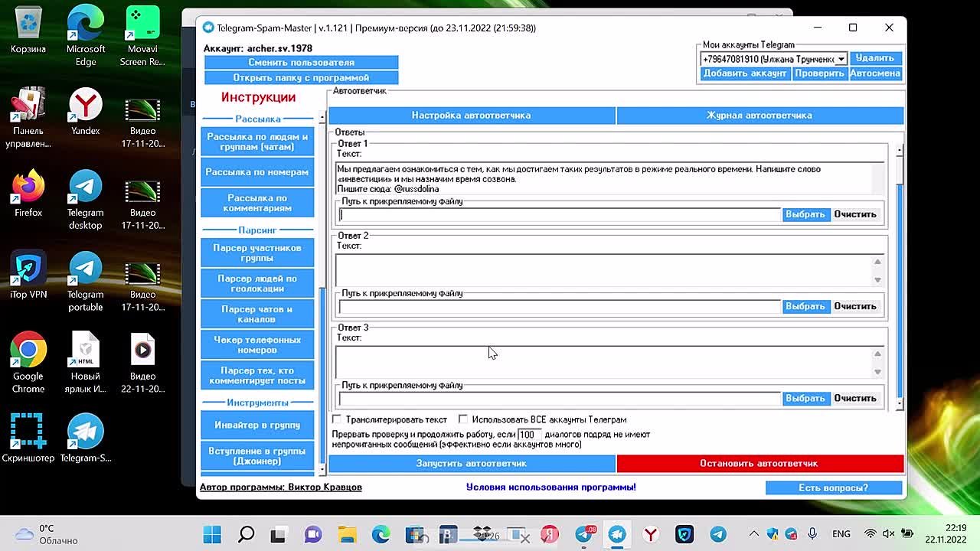Open Парсер людей по геолокации section
Image resolution: width=980 pixels, height=551 pixels.
257,283
